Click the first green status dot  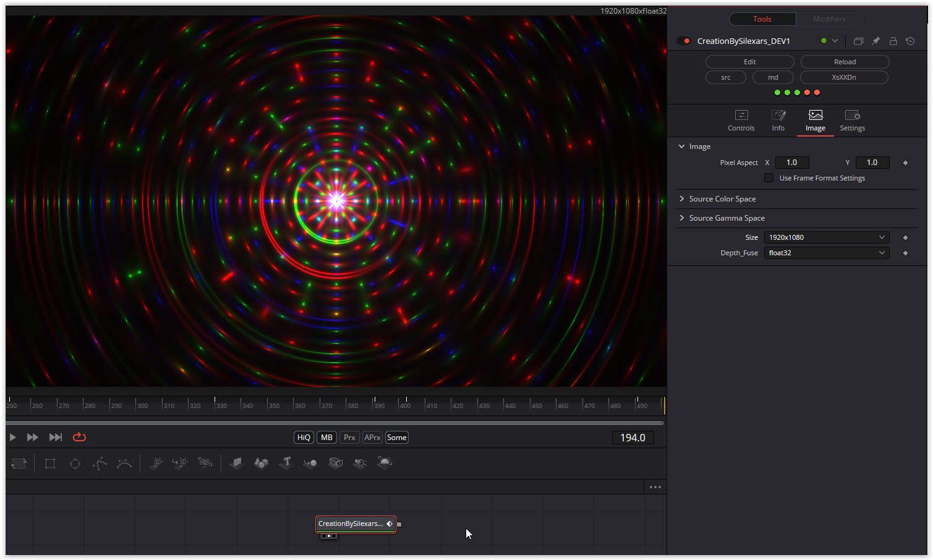(x=777, y=93)
